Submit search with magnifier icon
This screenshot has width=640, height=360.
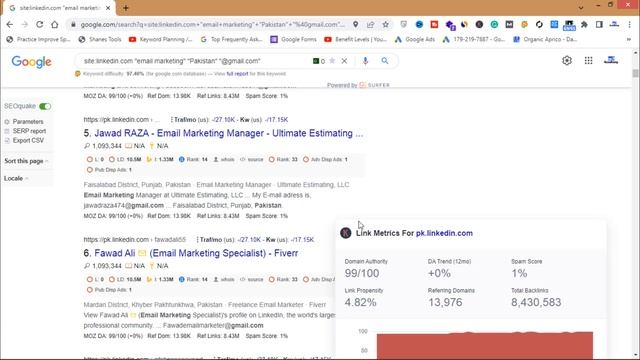coord(385,61)
